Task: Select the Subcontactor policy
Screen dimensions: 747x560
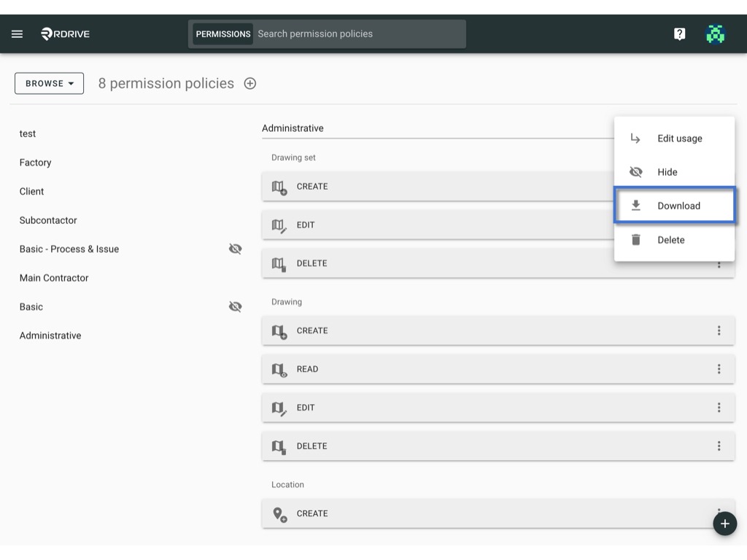Action: point(48,220)
